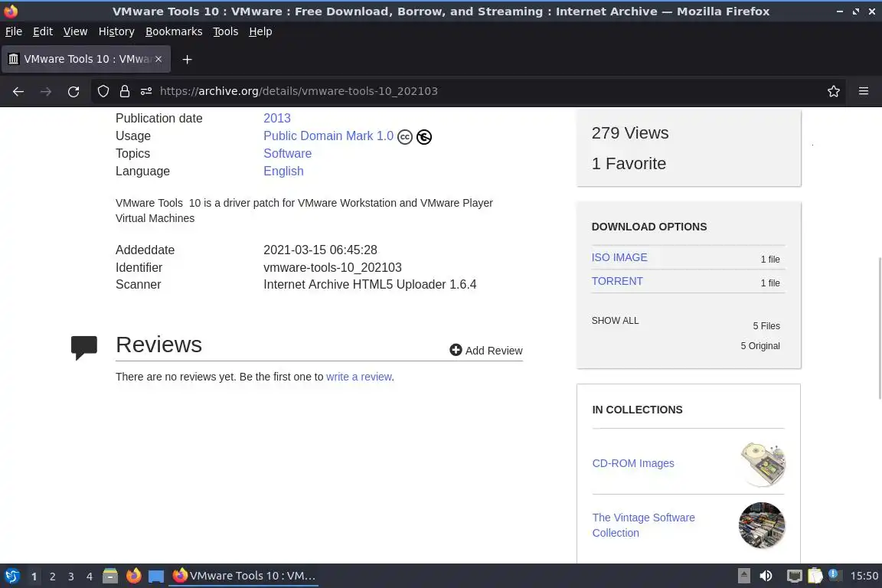Open the Bookmarks menu

point(174,31)
